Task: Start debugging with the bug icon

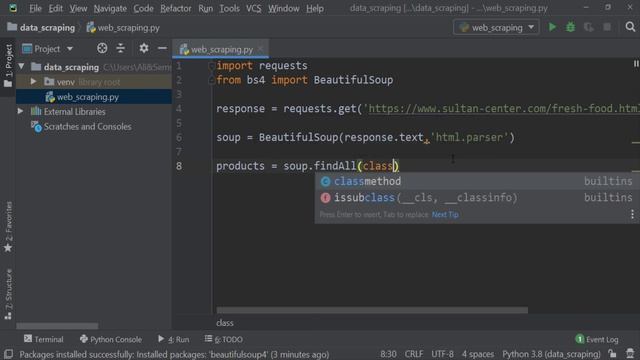Action: click(570, 27)
